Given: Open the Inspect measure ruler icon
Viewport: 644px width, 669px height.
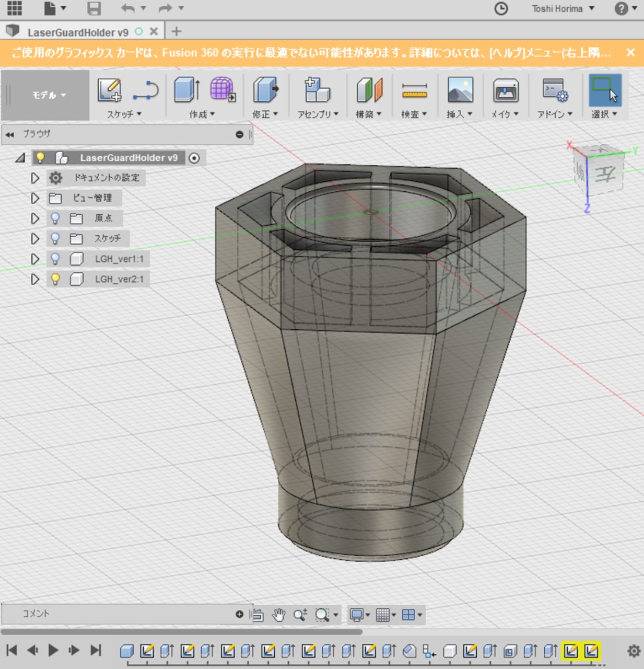Looking at the screenshot, I should [414, 91].
